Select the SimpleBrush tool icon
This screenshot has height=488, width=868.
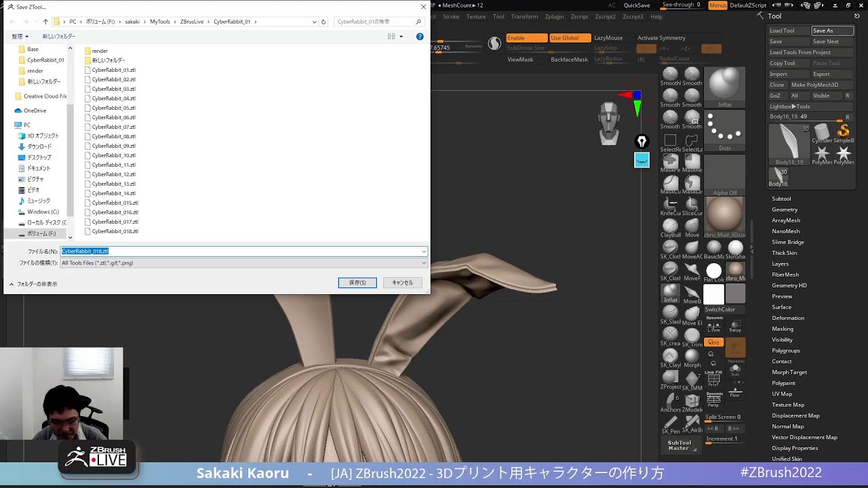click(844, 132)
